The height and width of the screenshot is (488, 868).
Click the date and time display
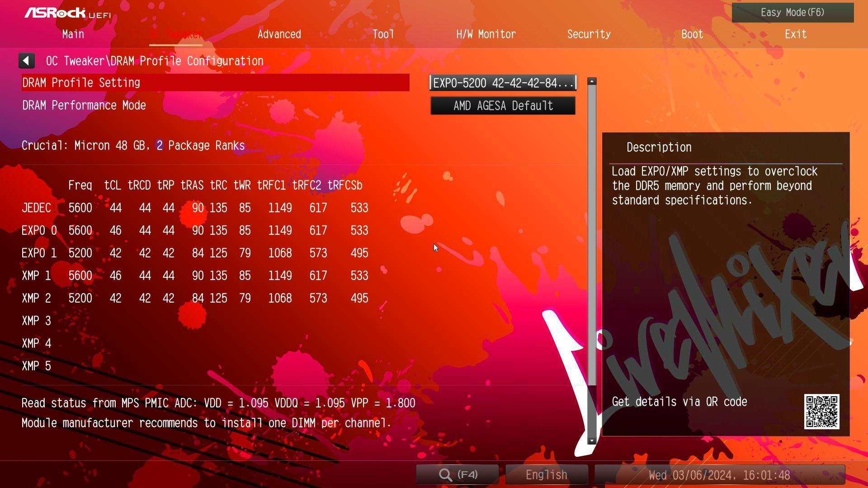coord(719,475)
